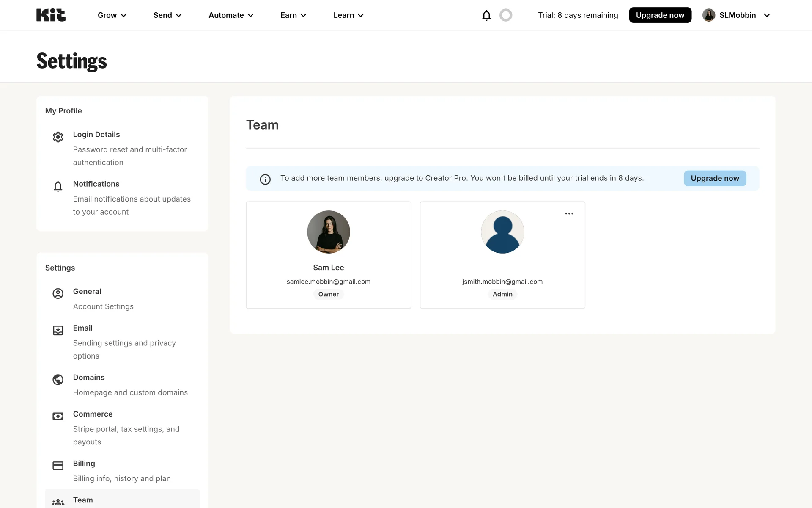The image size is (812, 508).
Task: Select the Team settings item
Action: [x=83, y=500]
